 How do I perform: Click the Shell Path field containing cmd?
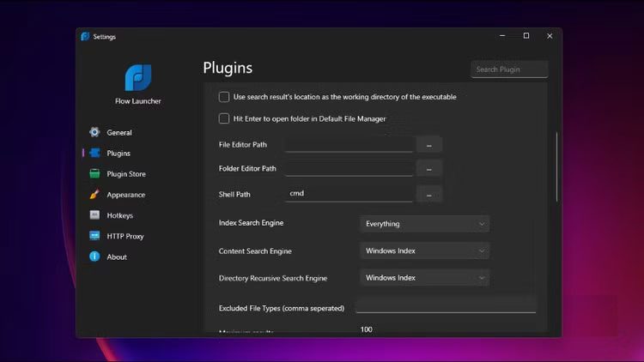[349, 194]
